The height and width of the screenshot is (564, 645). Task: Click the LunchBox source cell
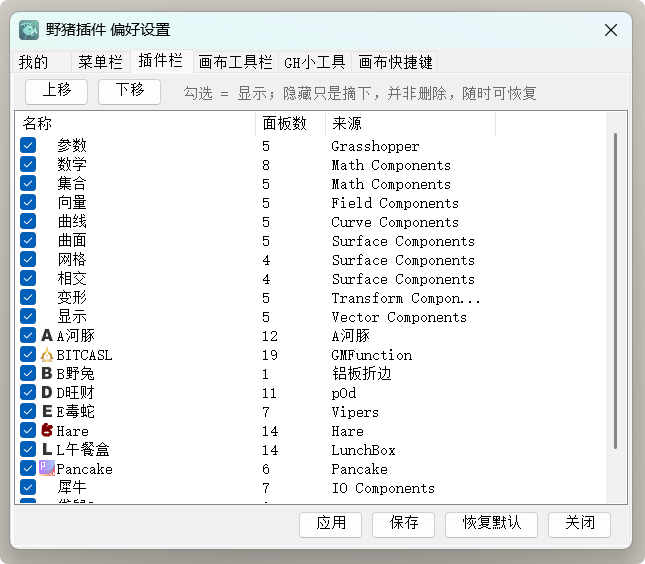click(364, 450)
